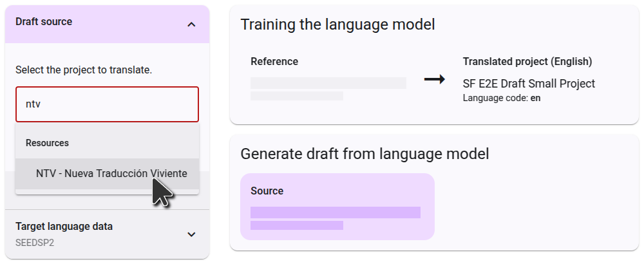Click the purple Source card
The image size is (644, 264).
(337, 207)
